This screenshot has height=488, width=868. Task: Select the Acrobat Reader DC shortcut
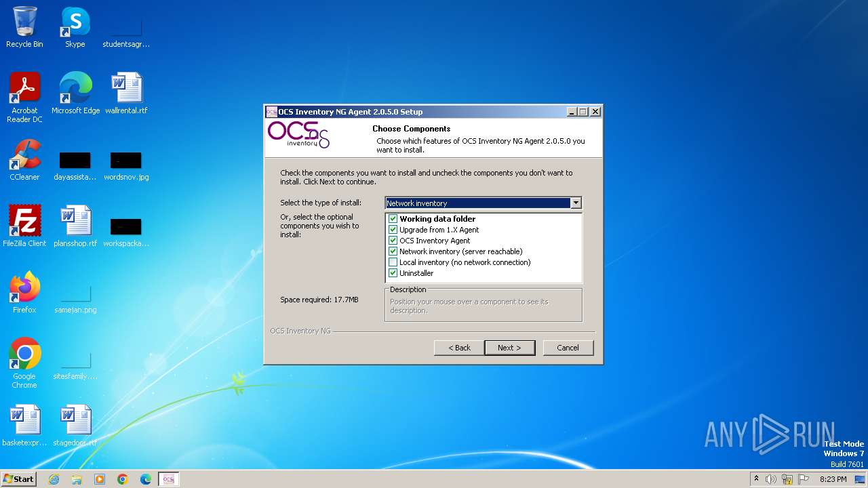point(24,98)
